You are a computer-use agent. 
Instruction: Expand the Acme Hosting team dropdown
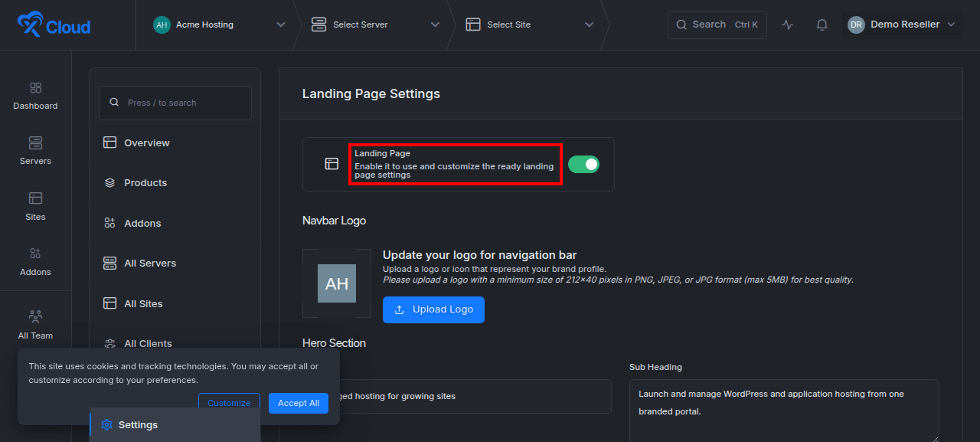click(x=280, y=25)
